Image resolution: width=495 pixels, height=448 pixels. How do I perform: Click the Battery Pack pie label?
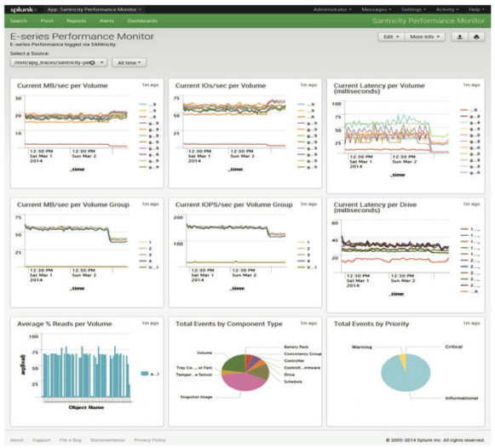coord(296,347)
